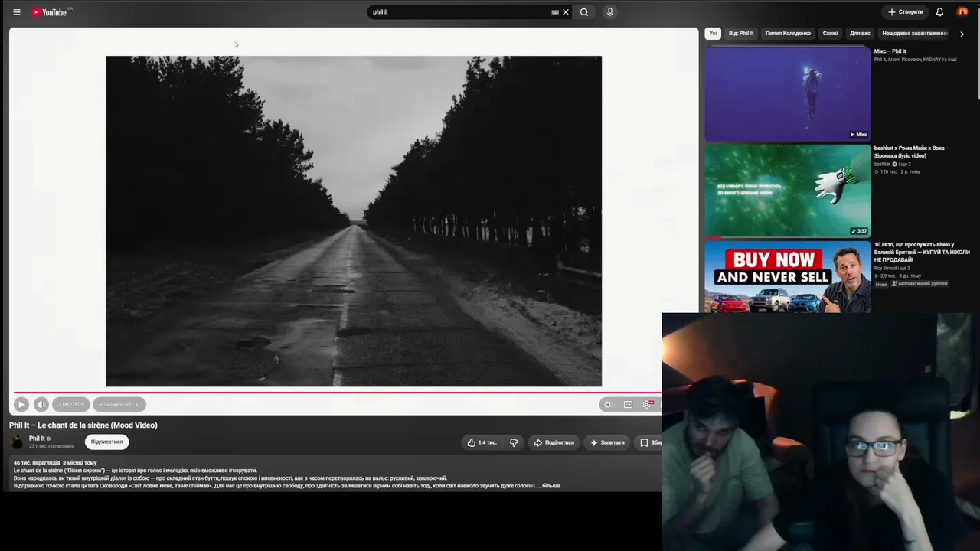Click the Створити create button
This screenshot has width=980, height=551.
905,12
